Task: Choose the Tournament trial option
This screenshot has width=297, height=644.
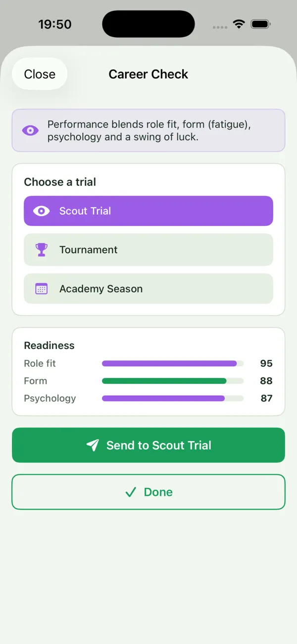Action: pos(148,250)
